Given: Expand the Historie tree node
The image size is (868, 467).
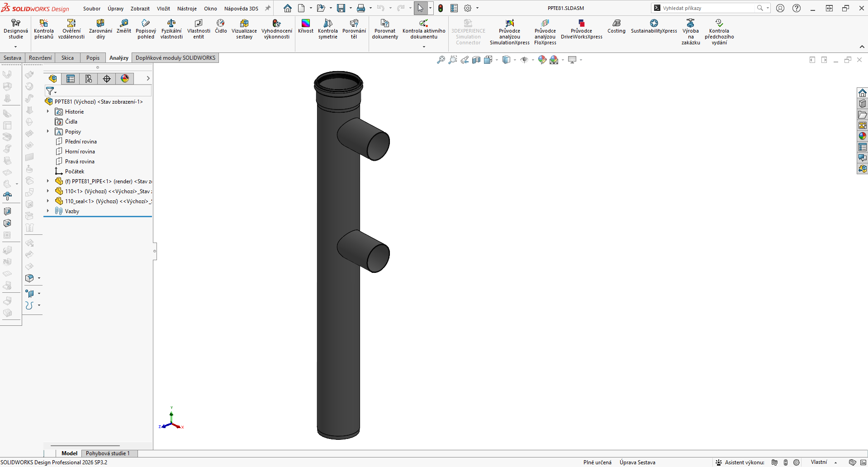Looking at the screenshot, I should pyautogui.click(x=48, y=111).
